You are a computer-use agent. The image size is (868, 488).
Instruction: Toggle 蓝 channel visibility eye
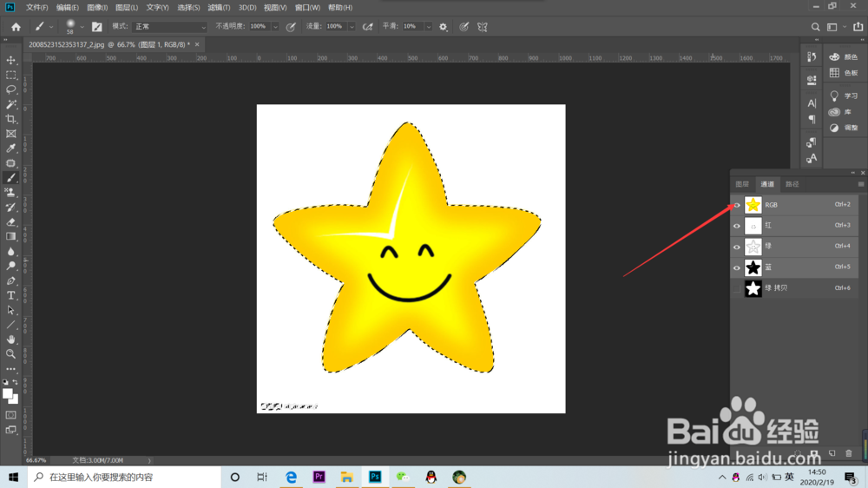[736, 268]
